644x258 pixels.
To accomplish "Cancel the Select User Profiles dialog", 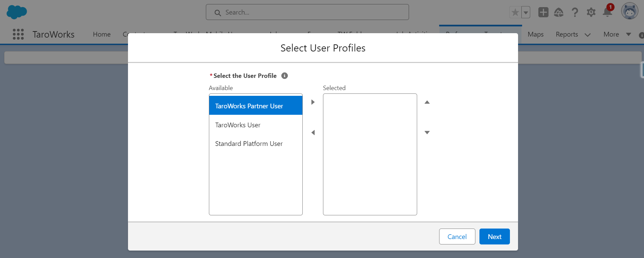I will coord(457,237).
